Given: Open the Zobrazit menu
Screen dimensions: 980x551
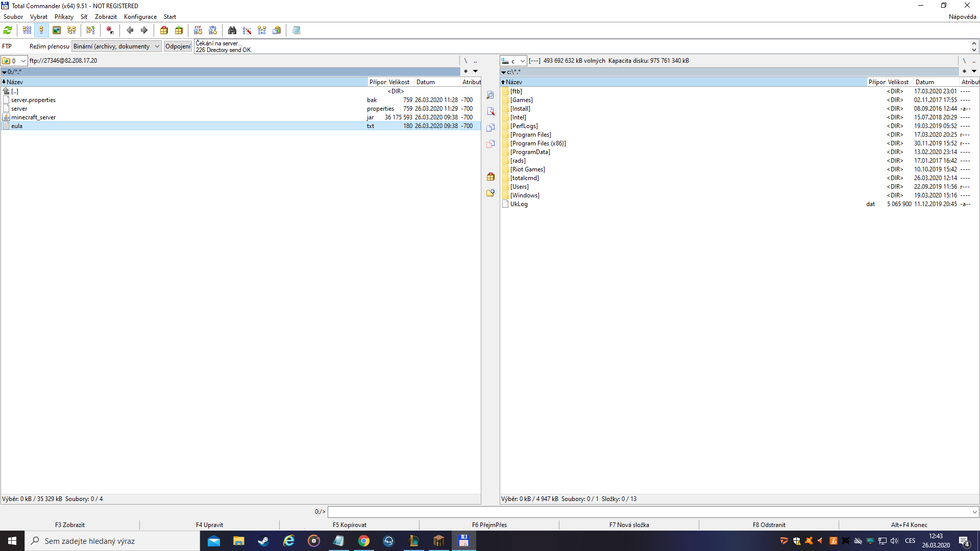Looking at the screenshot, I should click(x=106, y=17).
